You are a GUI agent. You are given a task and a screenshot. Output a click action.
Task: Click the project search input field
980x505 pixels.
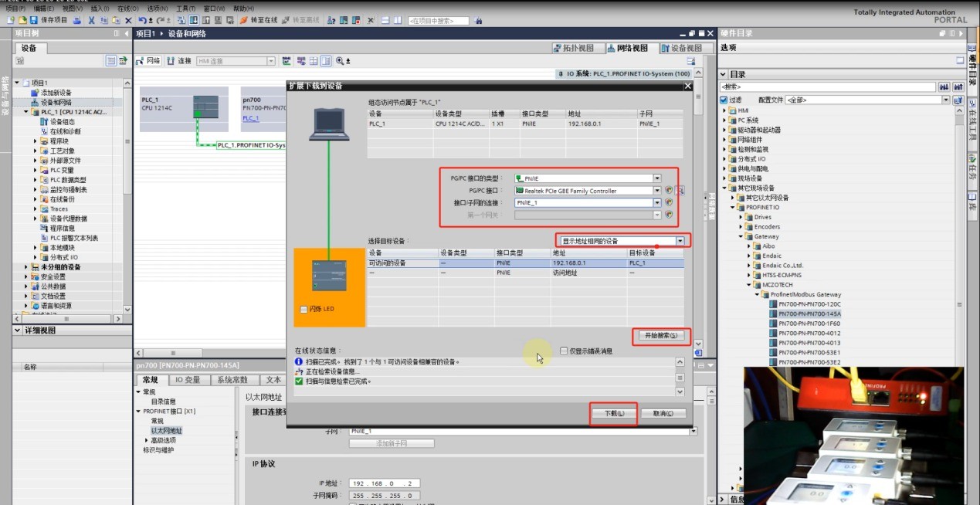pos(439,19)
